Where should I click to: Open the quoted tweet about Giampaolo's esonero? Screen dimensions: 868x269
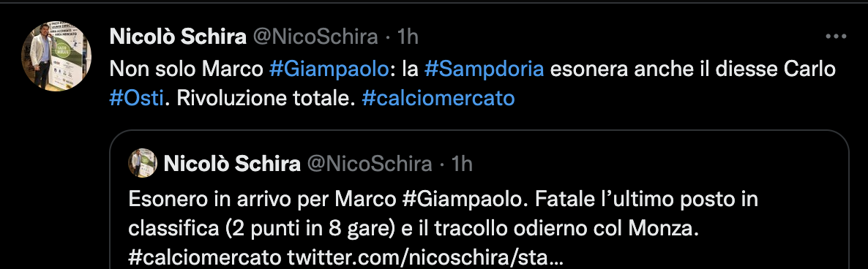point(479,200)
